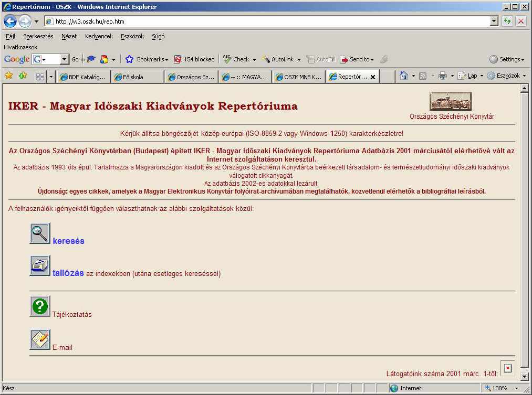Click the address bar URL field
The width and height of the screenshot is (532, 395).
267,22
